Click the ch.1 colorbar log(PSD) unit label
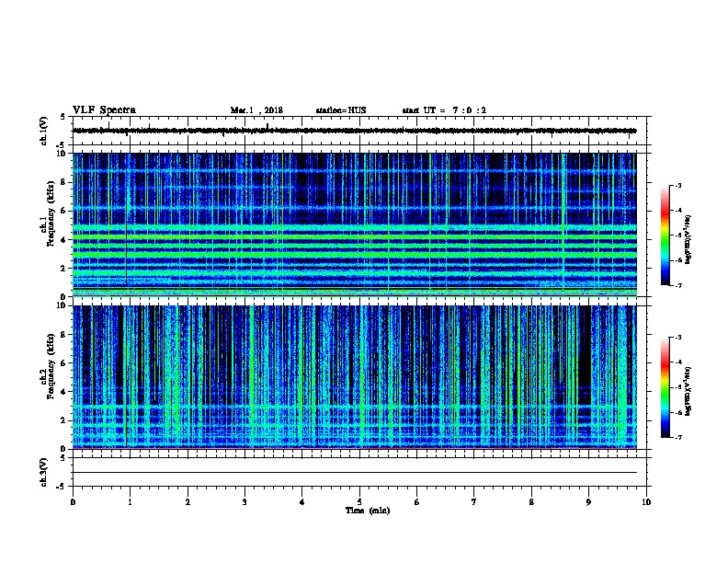 click(x=688, y=239)
